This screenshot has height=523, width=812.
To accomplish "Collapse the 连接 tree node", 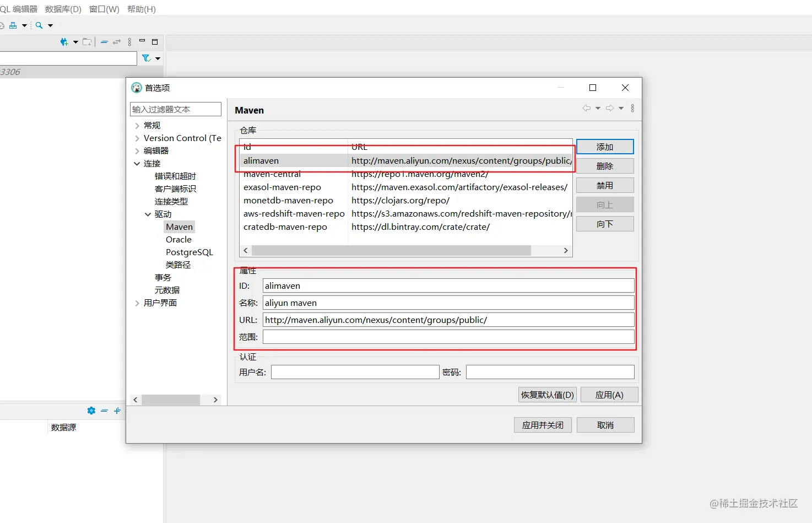I will [137, 164].
